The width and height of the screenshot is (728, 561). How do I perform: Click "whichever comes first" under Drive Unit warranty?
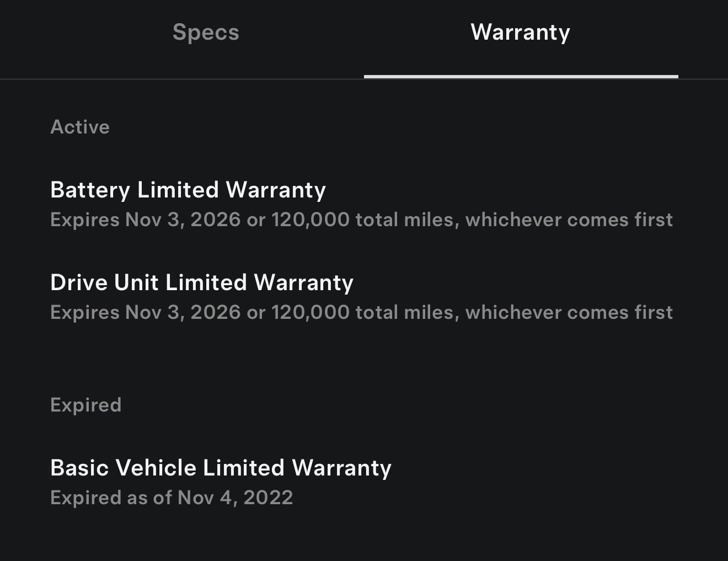click(569, 312)
